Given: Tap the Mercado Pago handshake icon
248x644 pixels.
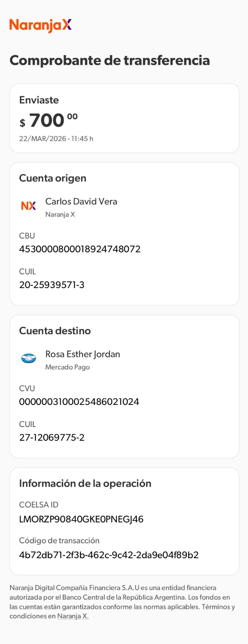Looking at the screenshot, I should pos(29,358).
